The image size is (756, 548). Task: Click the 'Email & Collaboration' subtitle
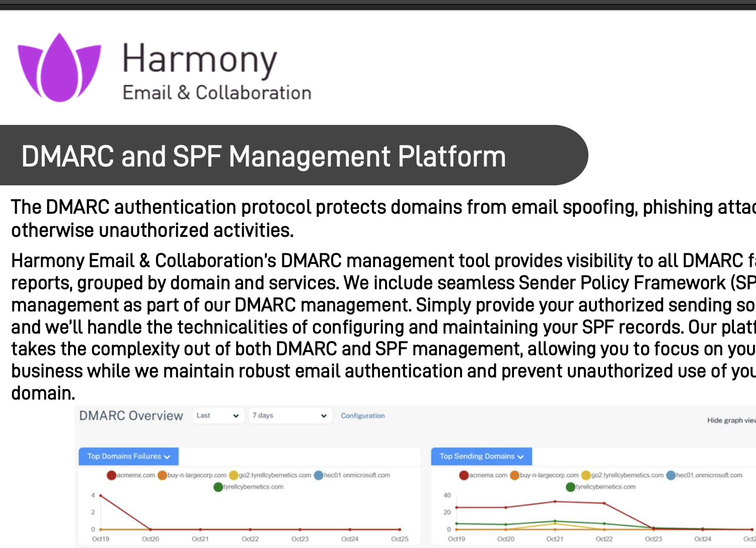tap(217, 93)
